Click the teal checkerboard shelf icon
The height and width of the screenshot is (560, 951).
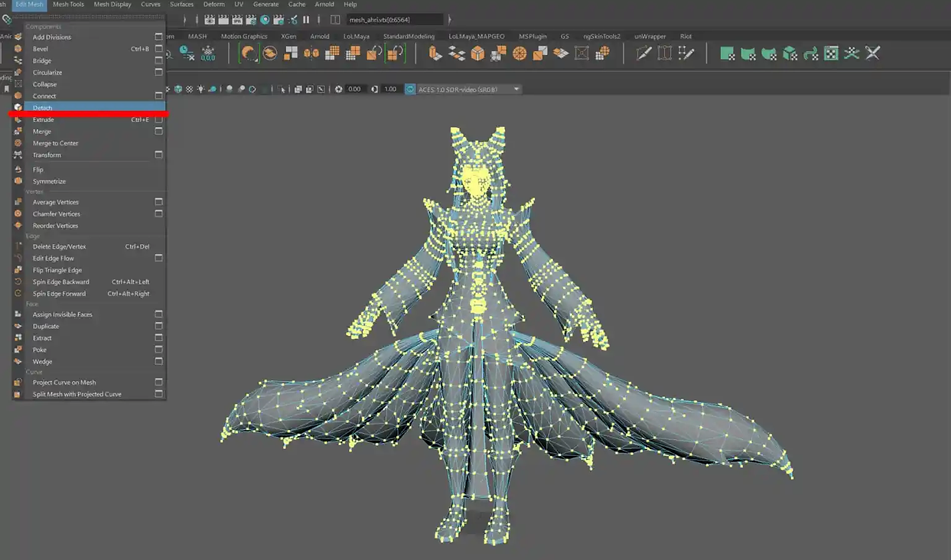831,54
